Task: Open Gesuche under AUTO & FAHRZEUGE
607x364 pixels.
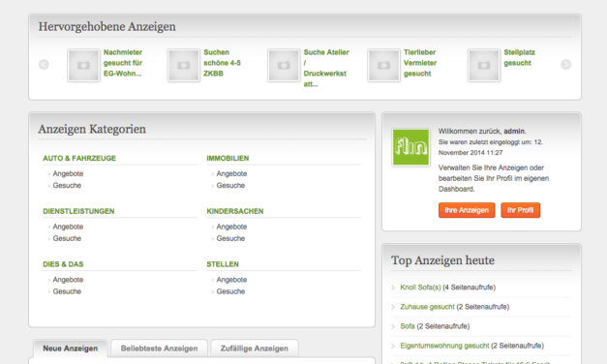Action: [67, 186]
